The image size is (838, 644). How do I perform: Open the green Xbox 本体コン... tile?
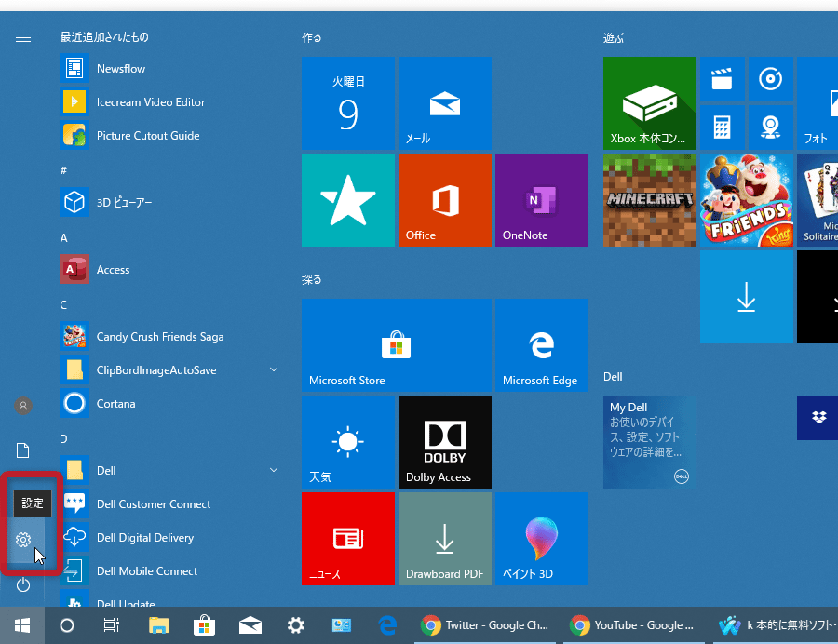tap(649, 103)
